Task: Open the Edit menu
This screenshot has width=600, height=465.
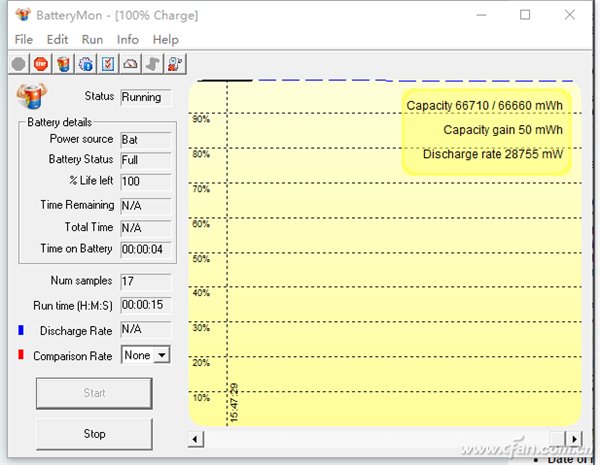Action: (57, 39)
